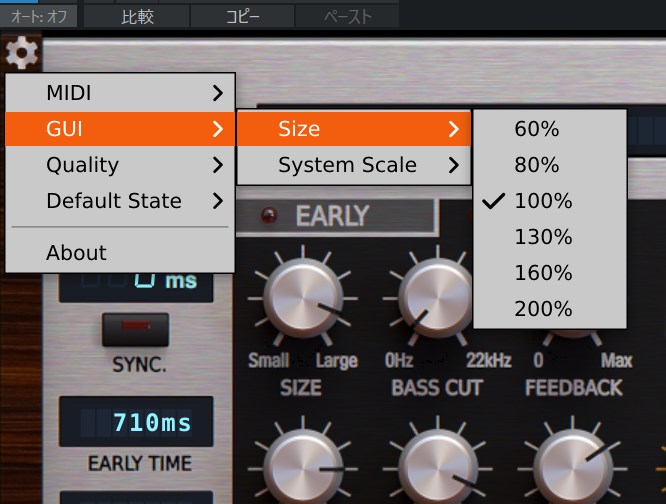Open the MIDI submenu
This screenshot has width=666, height=504.
(120, 93)
